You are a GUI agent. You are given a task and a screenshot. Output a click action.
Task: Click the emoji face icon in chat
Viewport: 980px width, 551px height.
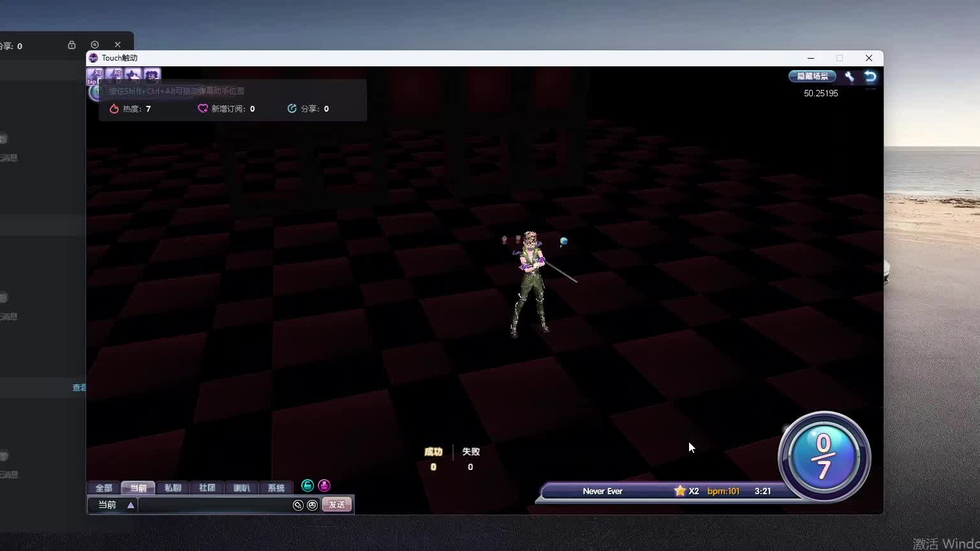pos(312,505)
